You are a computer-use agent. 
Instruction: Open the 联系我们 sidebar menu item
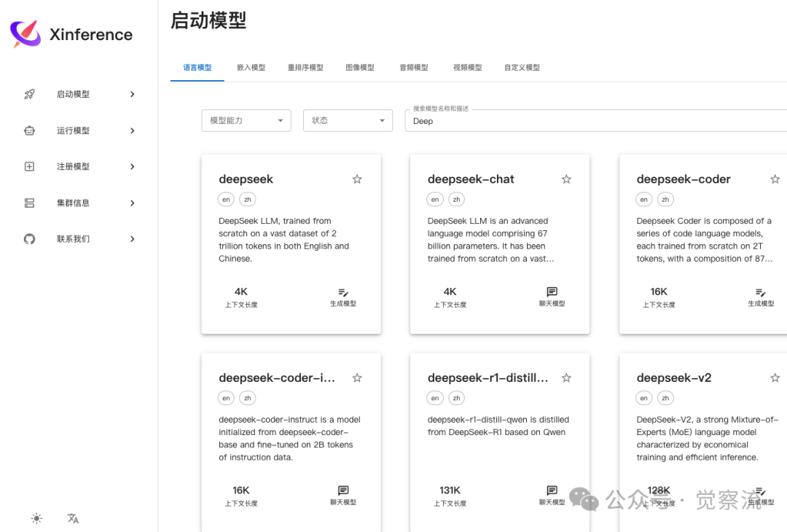point(79,239)
